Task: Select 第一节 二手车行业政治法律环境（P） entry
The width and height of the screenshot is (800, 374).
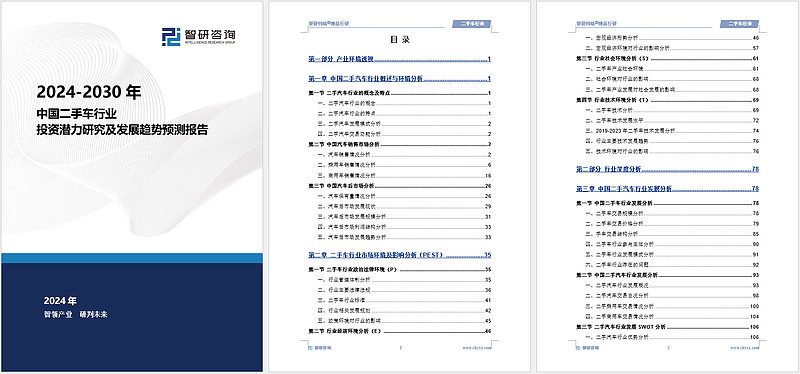Action: tap(399, 269)
